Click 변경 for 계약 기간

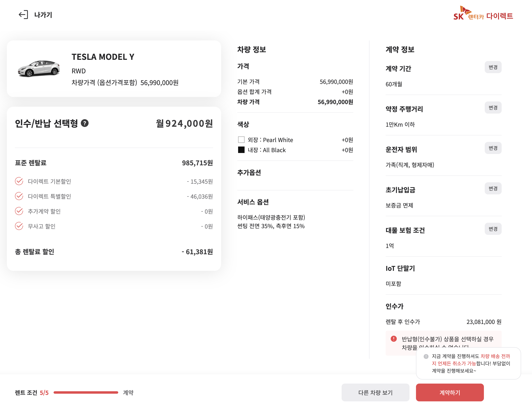pyautogui.click(x=493, y=67)
